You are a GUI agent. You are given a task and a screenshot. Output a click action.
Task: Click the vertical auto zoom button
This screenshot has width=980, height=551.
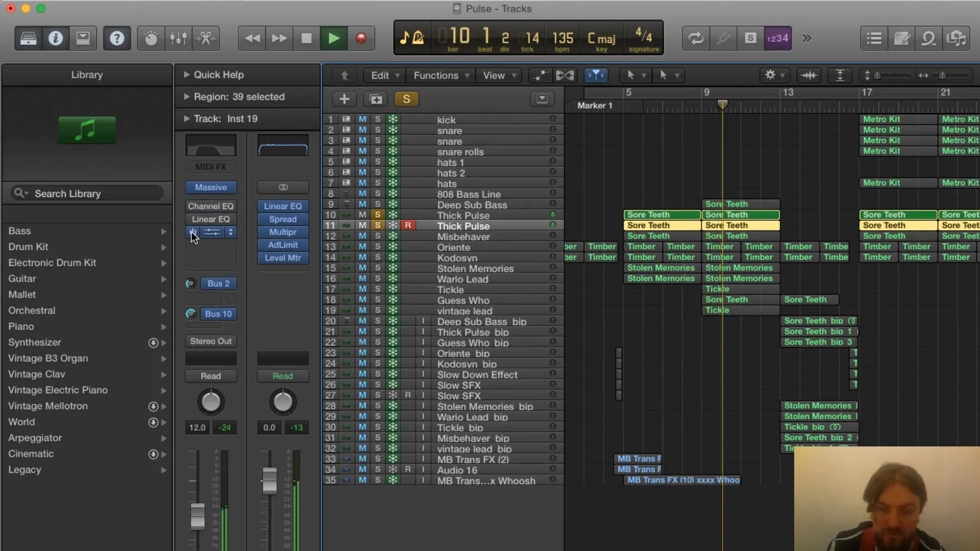click(840, 76)
